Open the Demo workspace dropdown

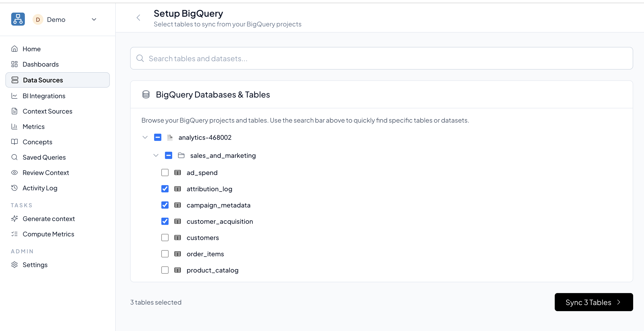[x=94, y=19]
